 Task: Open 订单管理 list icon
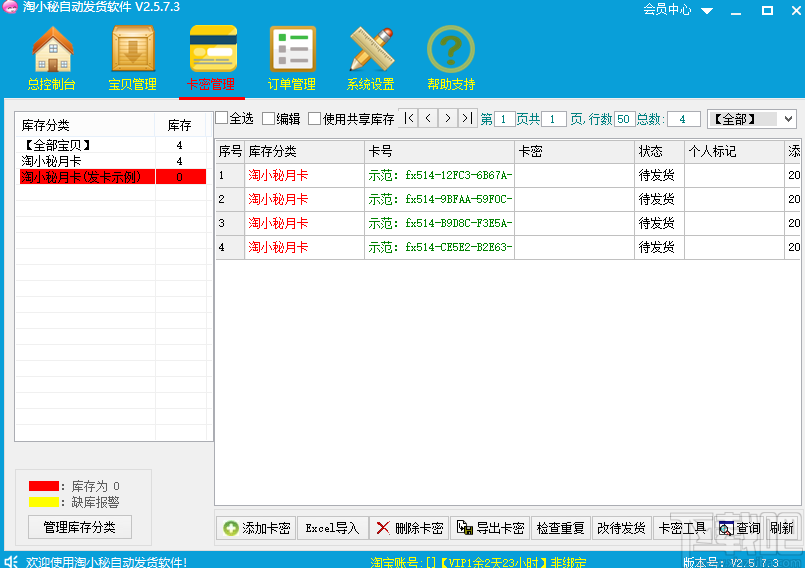click(292, 49)
